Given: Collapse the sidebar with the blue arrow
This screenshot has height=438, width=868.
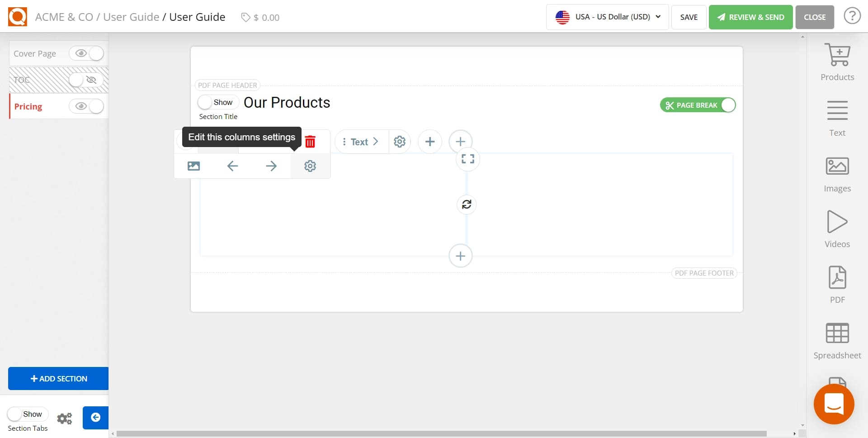Looking at the screenshot, I should point(95,418).
